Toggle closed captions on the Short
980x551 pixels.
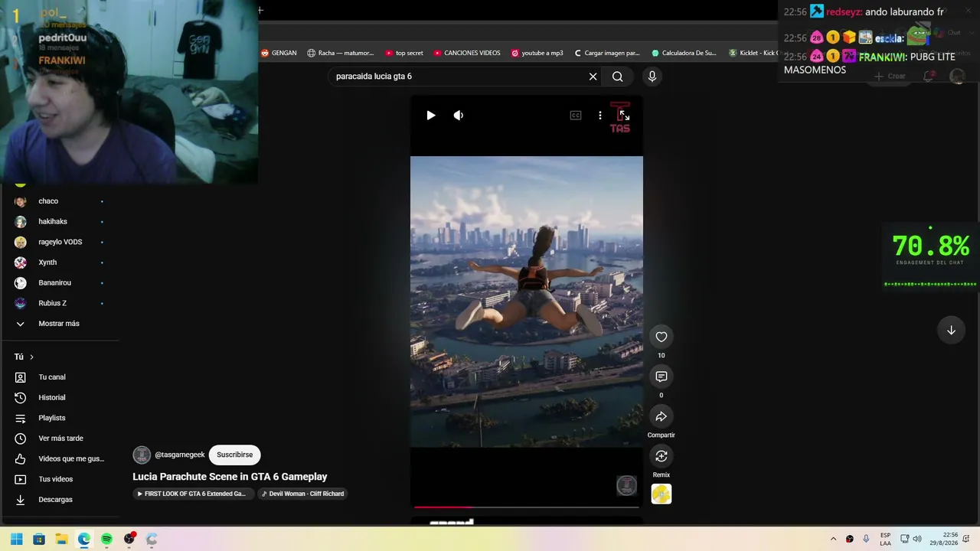pyautogui.click(x=576, y=116)
